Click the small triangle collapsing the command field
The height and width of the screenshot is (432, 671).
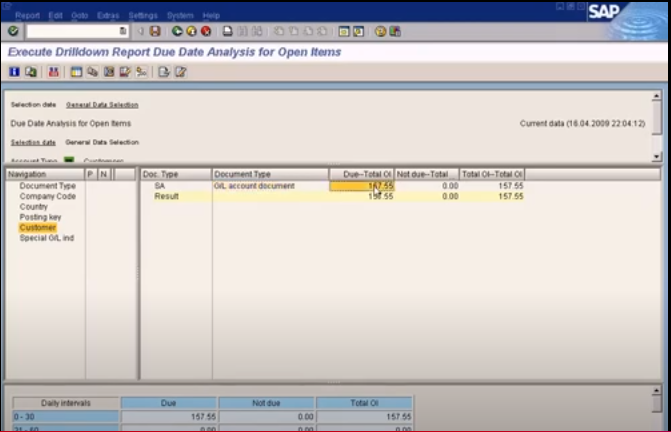point(140,31)
